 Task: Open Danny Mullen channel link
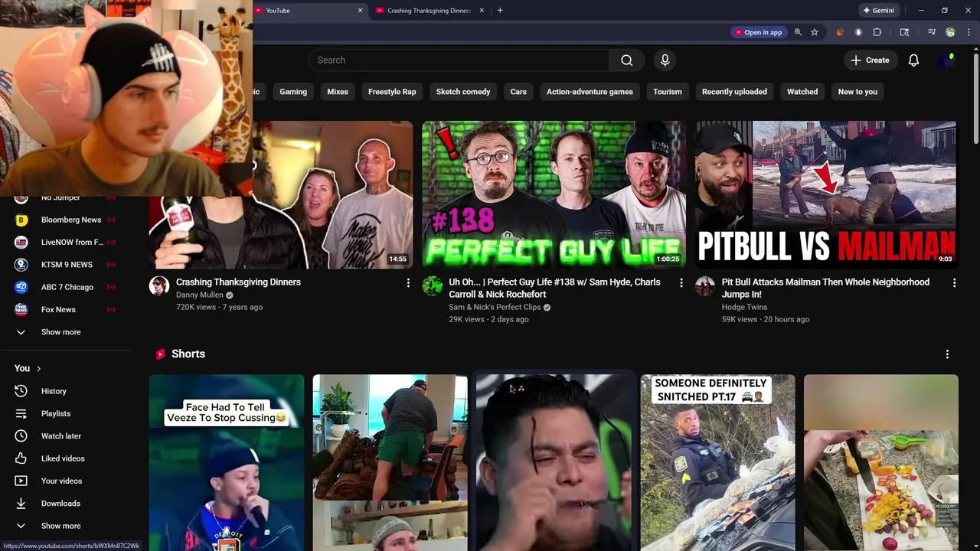(x=199, y=295)
